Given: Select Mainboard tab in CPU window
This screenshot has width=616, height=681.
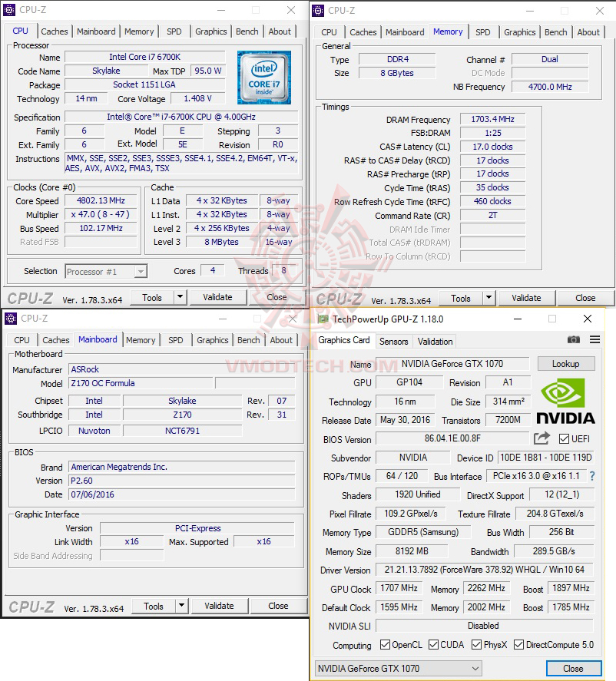Looking at the screenshot, I should click(x=96, y=31).
